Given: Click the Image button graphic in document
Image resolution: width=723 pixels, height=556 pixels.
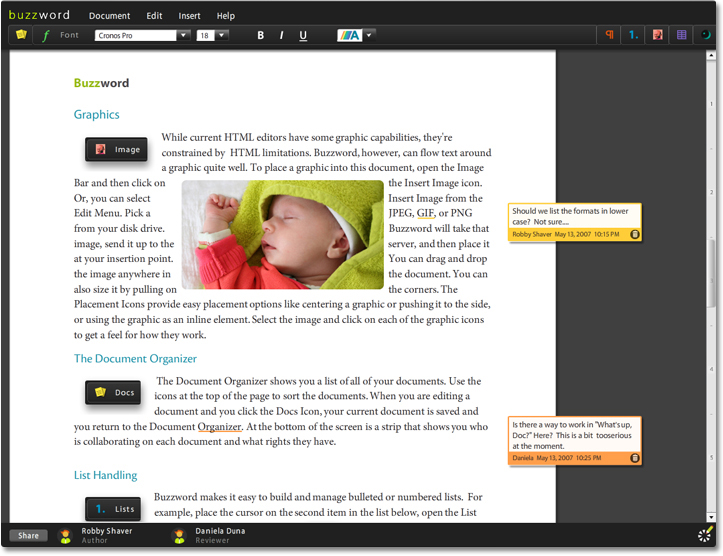Looking at the screenshot, I should [116, 149].
